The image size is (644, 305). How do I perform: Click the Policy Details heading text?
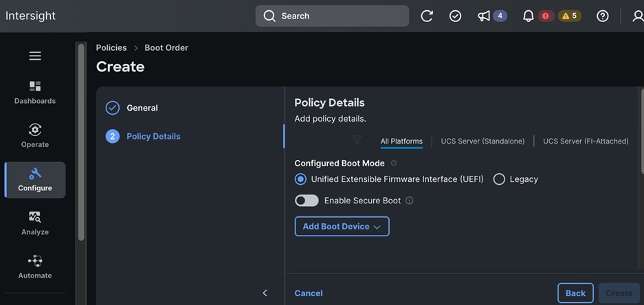329,102
